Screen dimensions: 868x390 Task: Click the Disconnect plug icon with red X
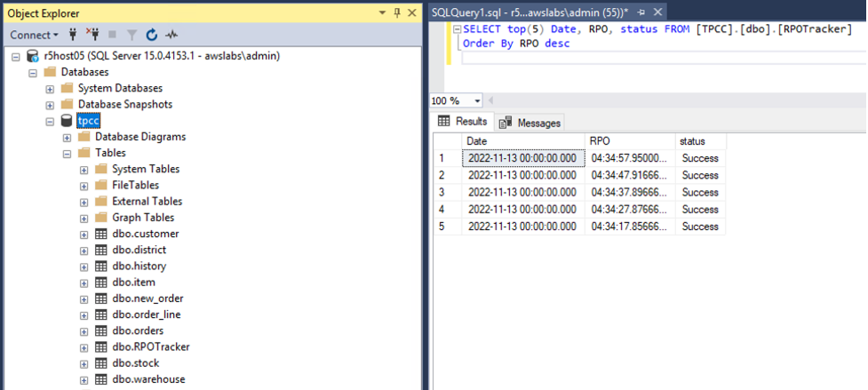(x=92, y=35)
